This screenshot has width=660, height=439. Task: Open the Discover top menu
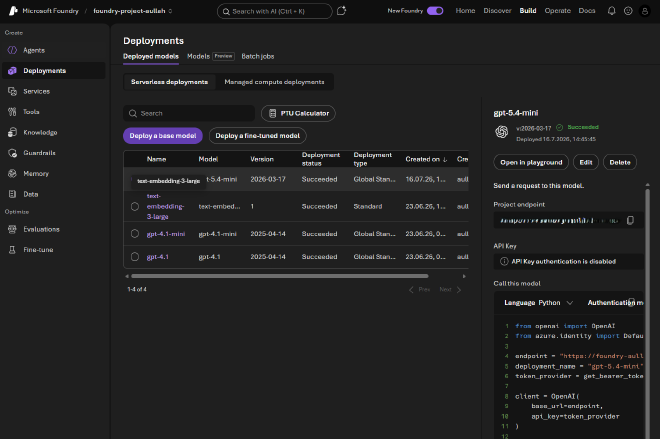(x=497, y=11)
